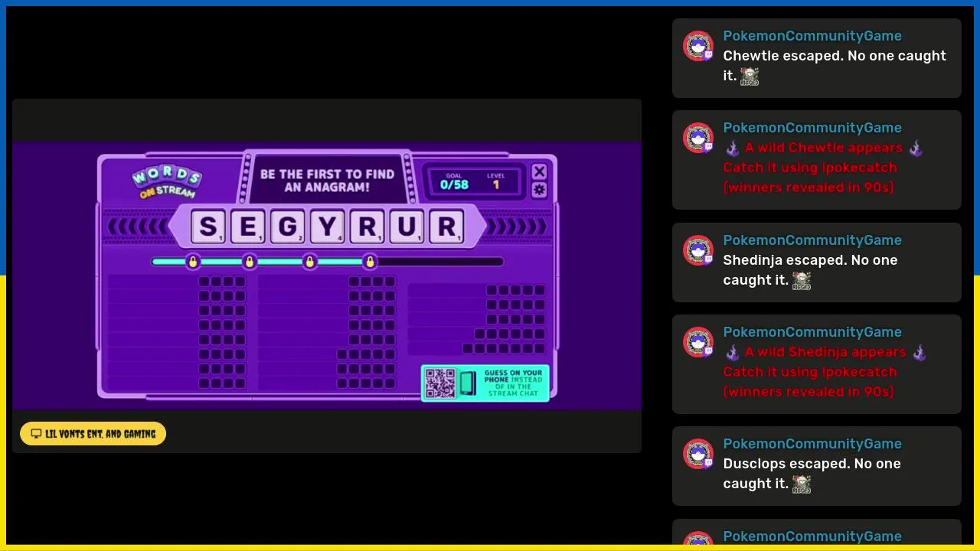The height and width of the screenshot is (551, 980).
Task: Click avatar beside 'Shedinja escaped' message
Action: 698,251
